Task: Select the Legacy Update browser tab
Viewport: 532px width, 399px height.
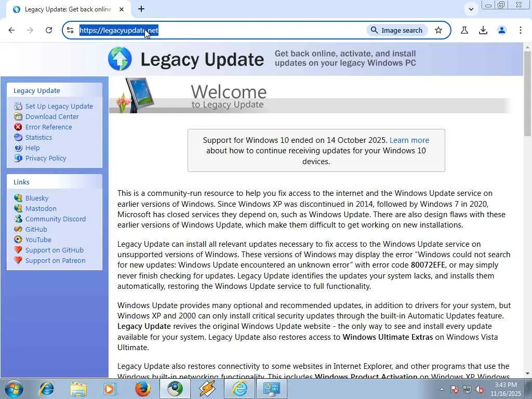Action: tap(68, 9)
